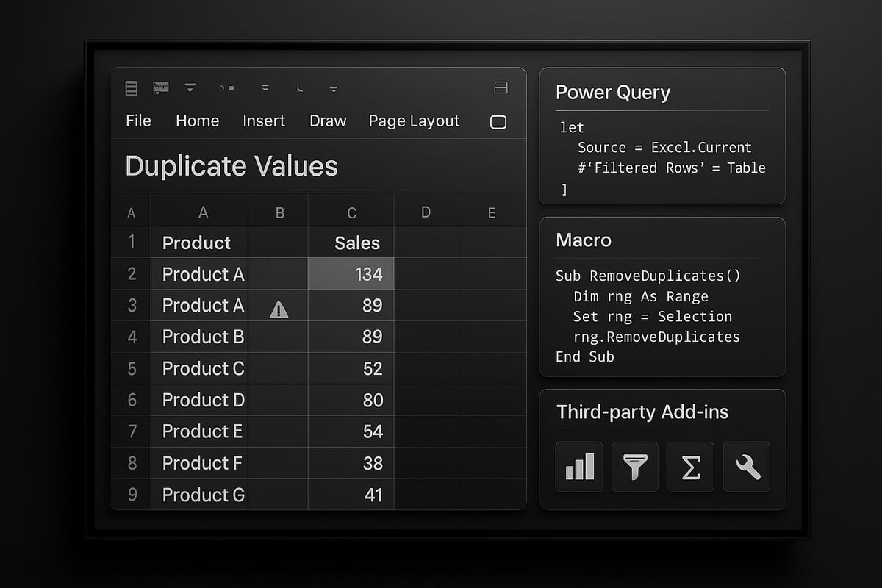
Task: Click the crescent moon toolbar icon
Action: (300, 87)
